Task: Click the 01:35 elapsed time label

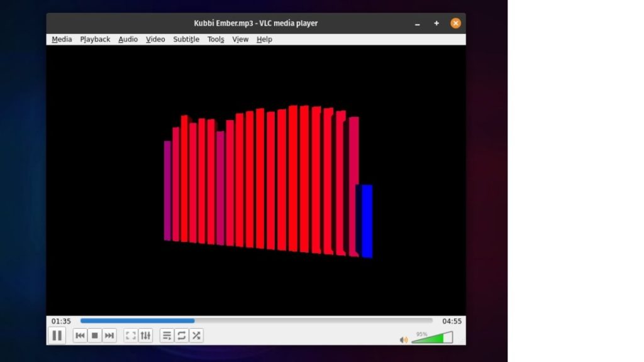Action: [61, 321]
